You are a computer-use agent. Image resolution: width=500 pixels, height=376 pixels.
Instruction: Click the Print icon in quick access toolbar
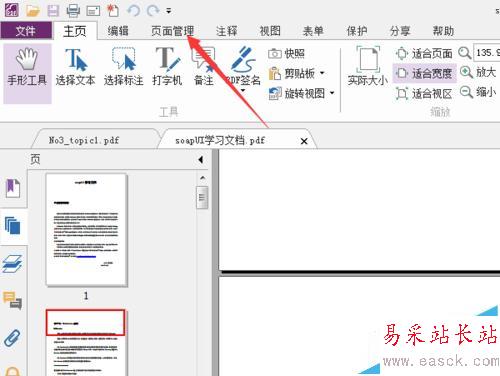pos(73,11)
